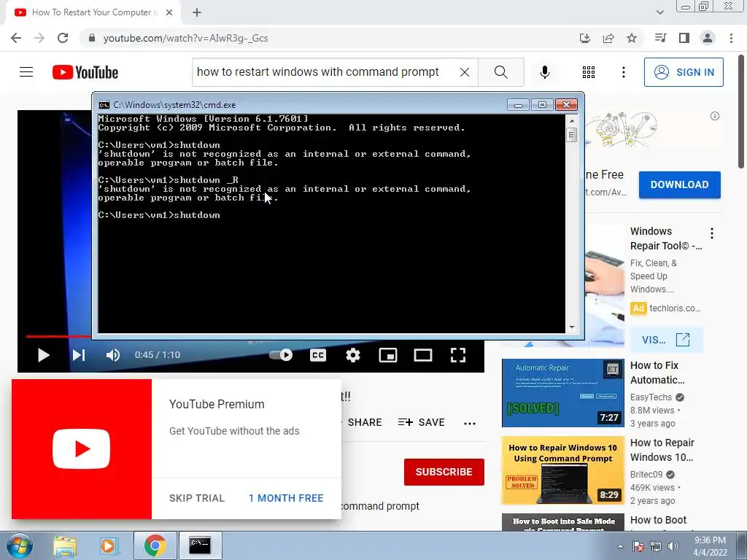
Task: Open 'How to Repair Windows 10' thumbnail
Action: pyautogui.click(x=562, y=470)
